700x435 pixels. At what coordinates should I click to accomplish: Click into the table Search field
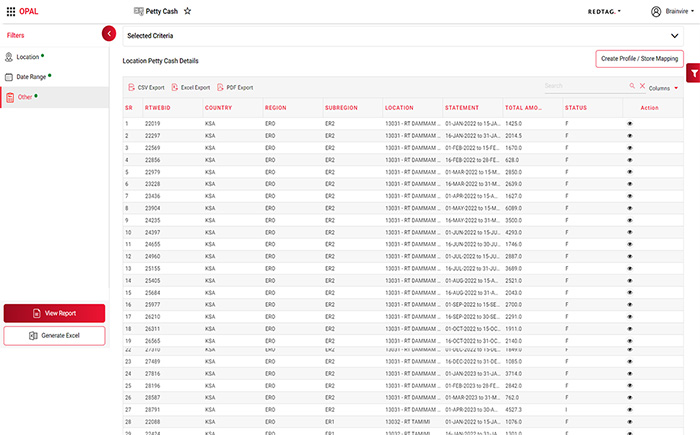586,86
